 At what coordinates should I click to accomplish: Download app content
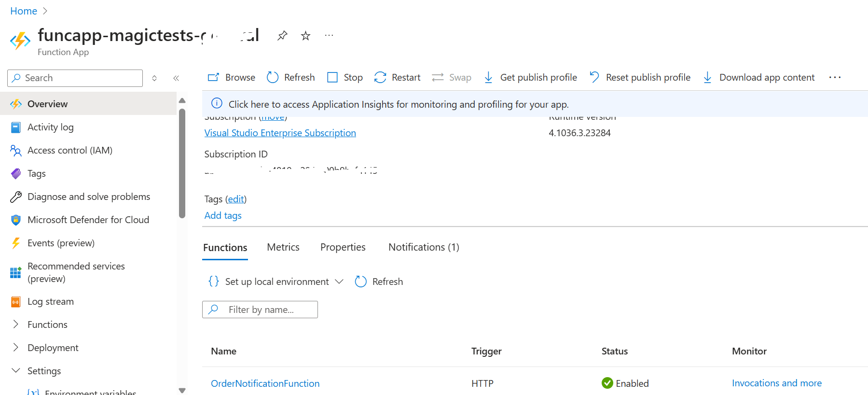click(758, 77)
